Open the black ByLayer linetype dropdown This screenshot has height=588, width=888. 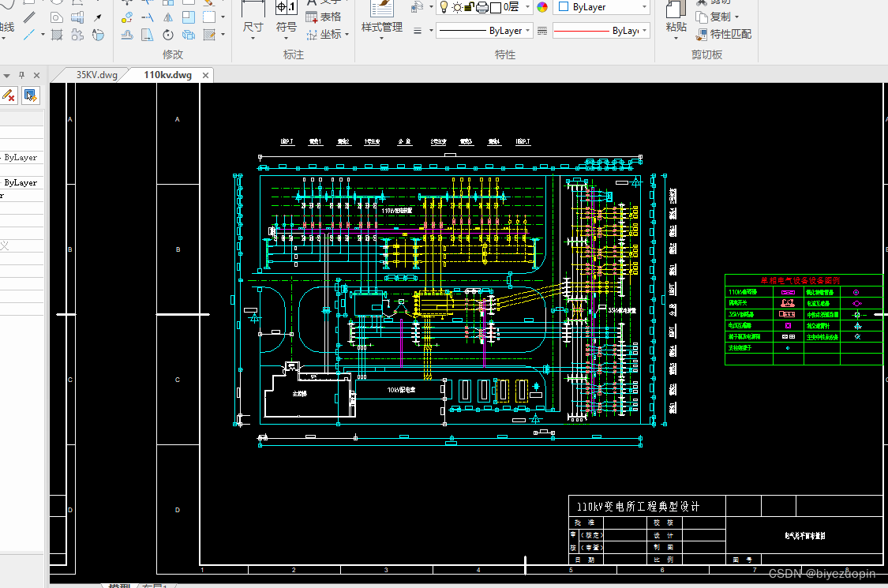tap(484, 31)
